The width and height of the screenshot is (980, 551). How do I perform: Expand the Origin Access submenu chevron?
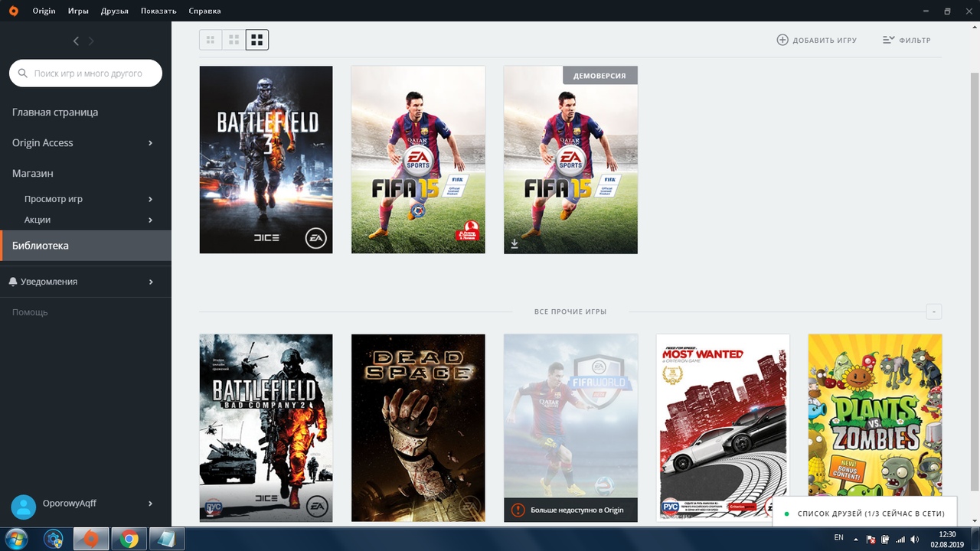pos(150,143)
